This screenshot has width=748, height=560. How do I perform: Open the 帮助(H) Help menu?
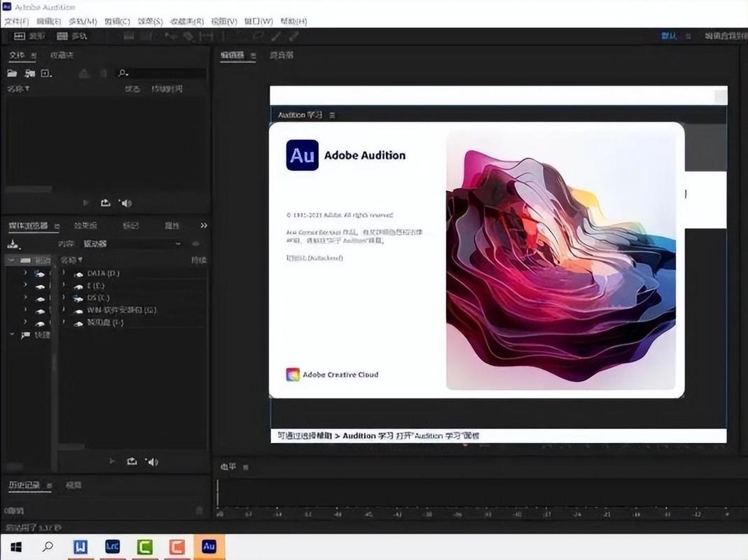[x=294, y=22]
